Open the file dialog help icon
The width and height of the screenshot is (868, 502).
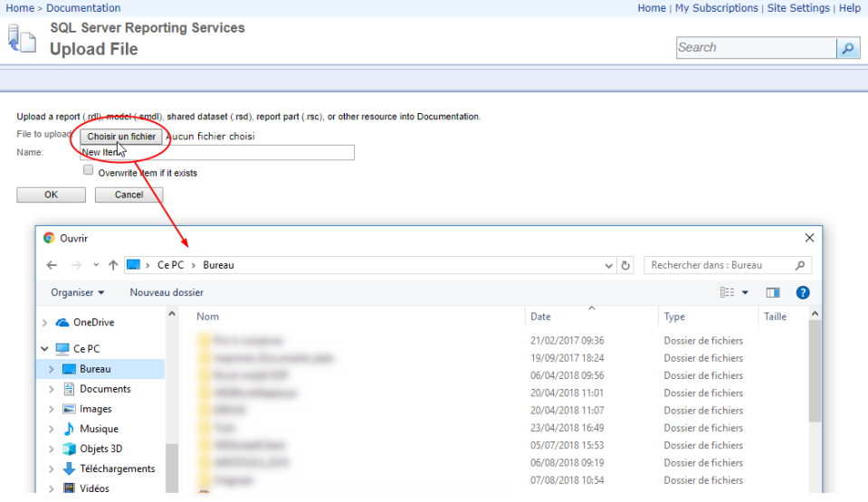pyautogui.click(x=802, y=292)
